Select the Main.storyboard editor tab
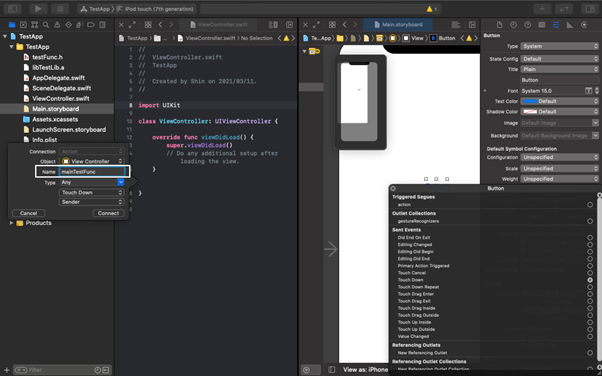This screenshot has width=602, height=376. coord(398,25)
